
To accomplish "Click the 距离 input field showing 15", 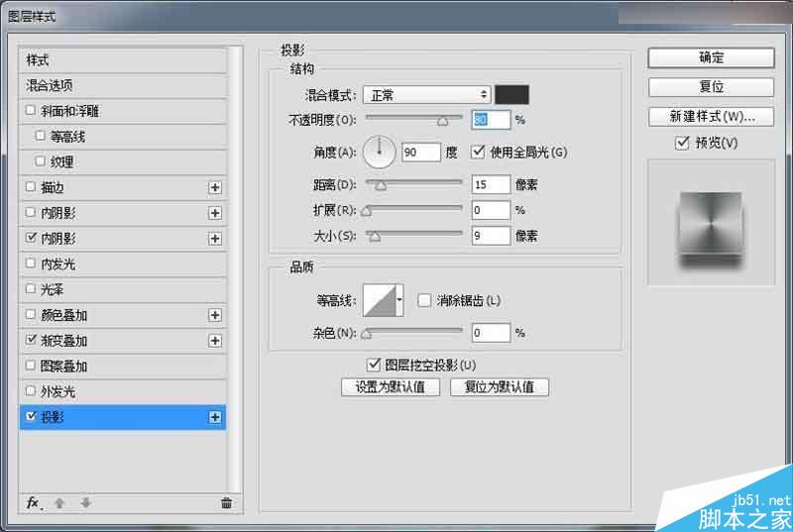I will pyautogui.click(x=491, y=184).
